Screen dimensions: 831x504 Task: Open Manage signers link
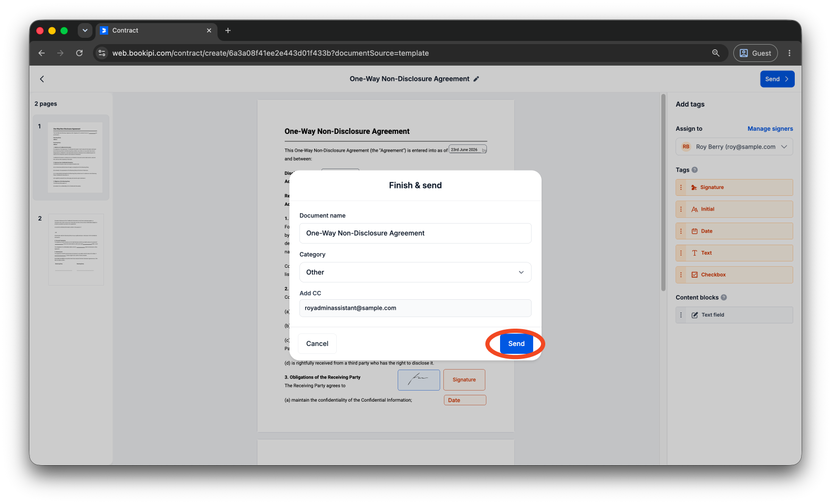pyautogui.click(x=770, y=129)
